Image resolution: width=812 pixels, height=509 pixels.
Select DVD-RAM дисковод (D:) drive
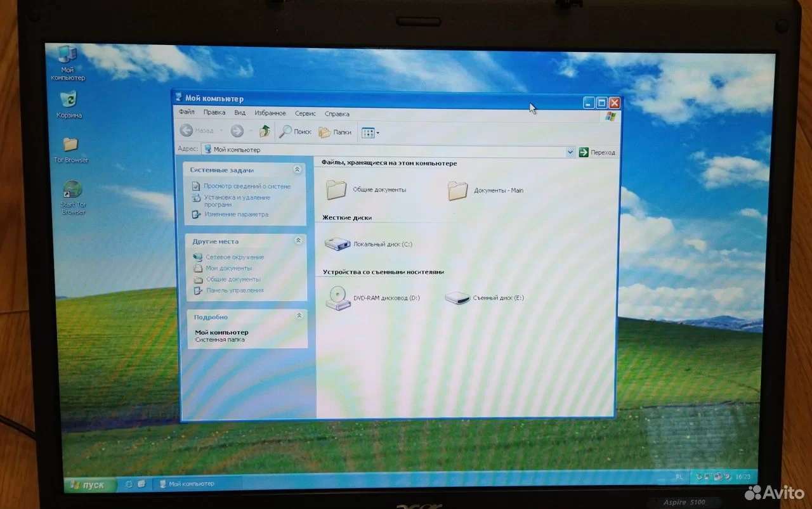point(373,297)
